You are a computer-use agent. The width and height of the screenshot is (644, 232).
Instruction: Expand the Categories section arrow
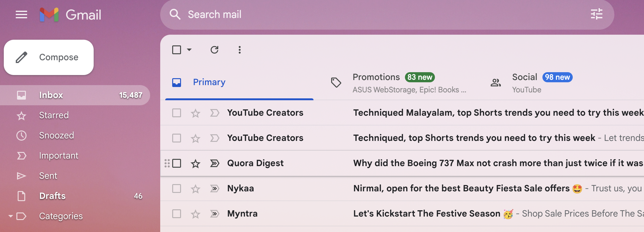point(11,216)
